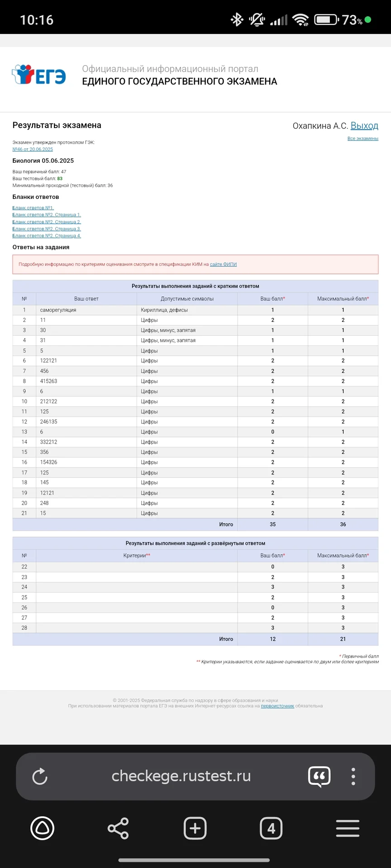The height and width of the screenshot is (868, 391).
Task: Open Бланк ответов №1 link
Action: [x=33, y=208]
